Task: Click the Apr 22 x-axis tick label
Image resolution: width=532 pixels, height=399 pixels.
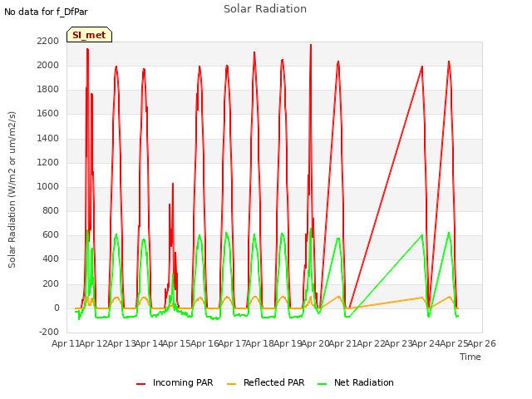Action: [x=371, y=343]
